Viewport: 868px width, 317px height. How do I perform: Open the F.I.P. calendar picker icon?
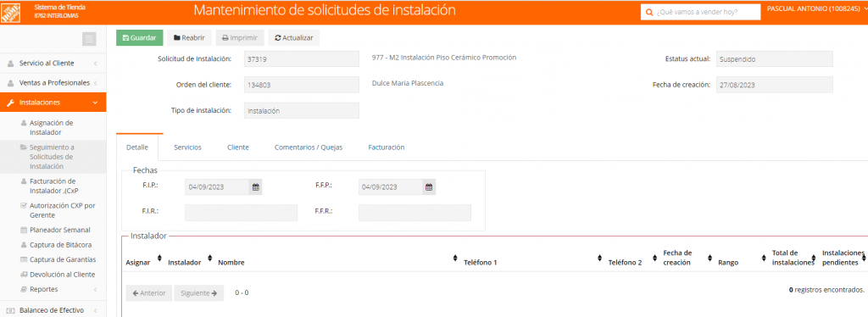255,187
